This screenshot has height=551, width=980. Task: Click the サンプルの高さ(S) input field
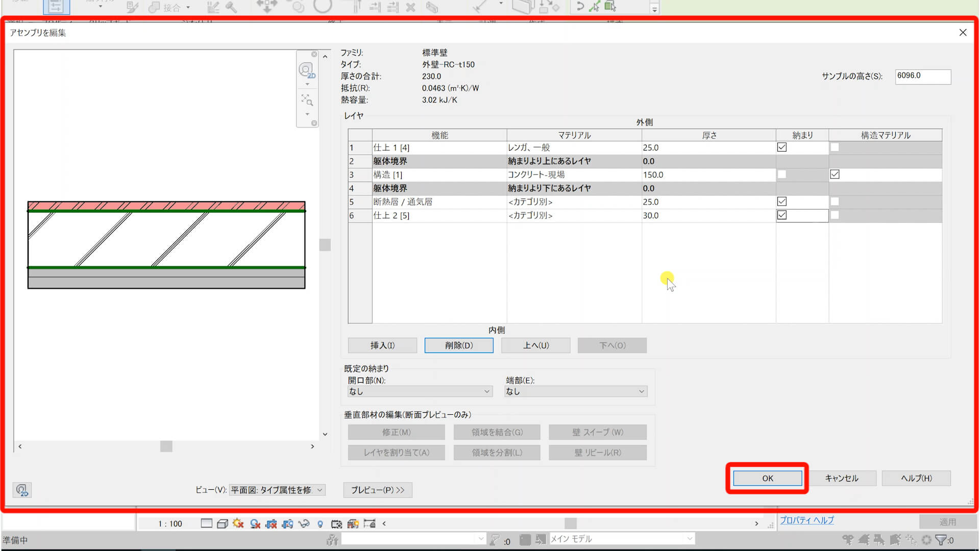[x=922, y=76]
